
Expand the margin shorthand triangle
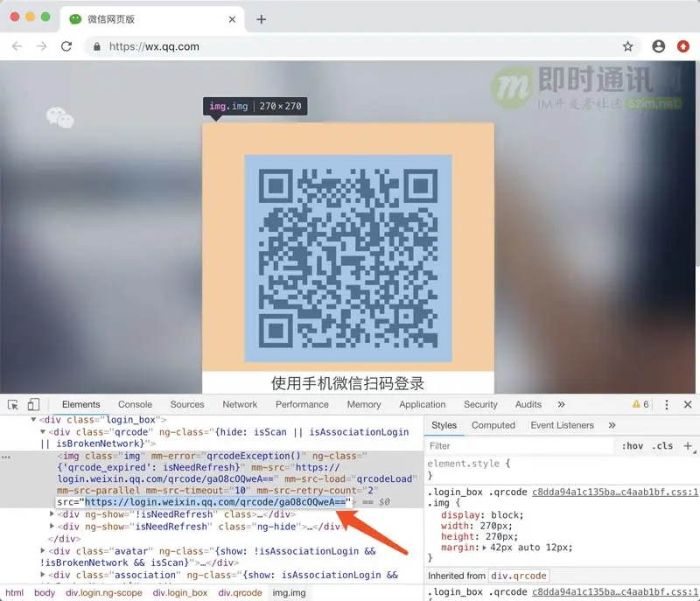485,548
